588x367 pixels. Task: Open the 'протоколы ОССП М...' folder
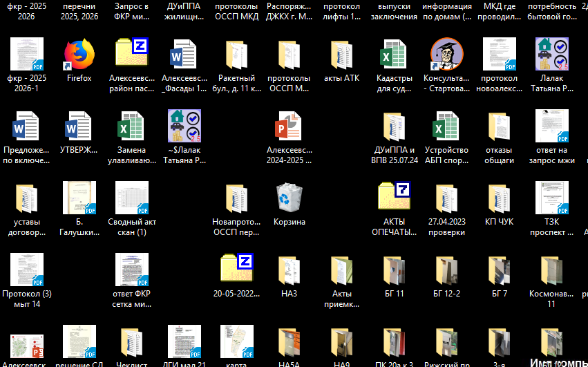pyautogui.click(x=289, y=55)
